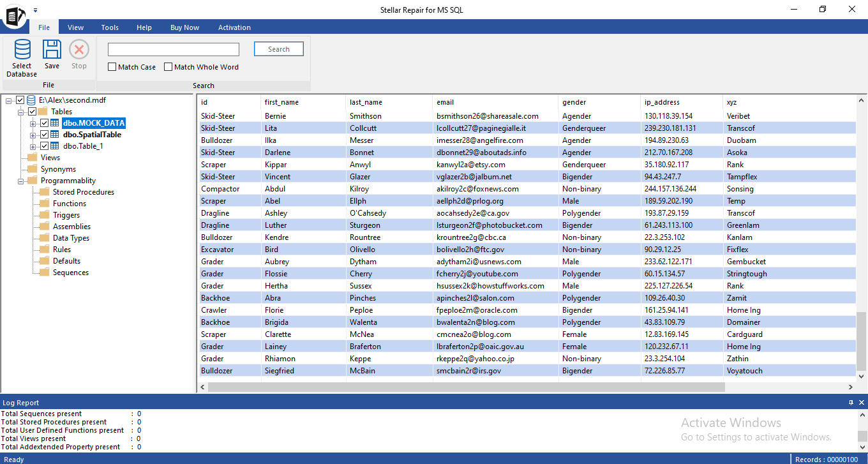Viewport: 868px width, 464px height.
Task: Close the Log Report panel
Action: pyautogui.click(x=862, y=403)
